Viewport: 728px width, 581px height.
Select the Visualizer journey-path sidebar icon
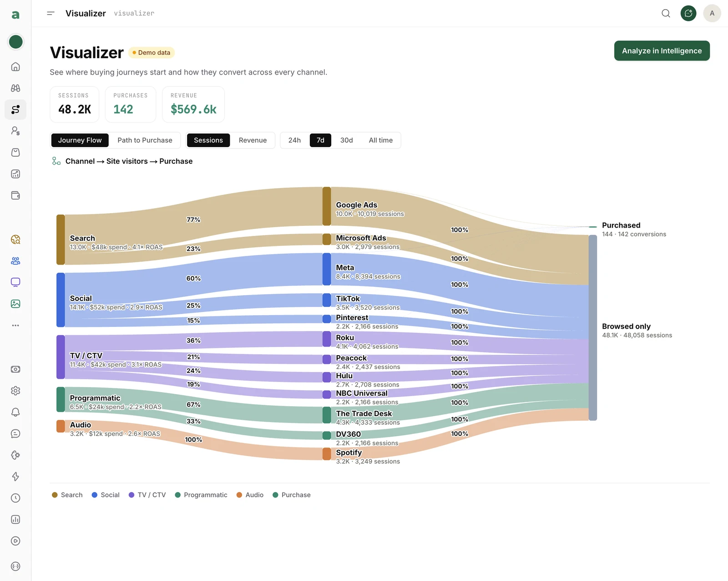pos(15,110)
